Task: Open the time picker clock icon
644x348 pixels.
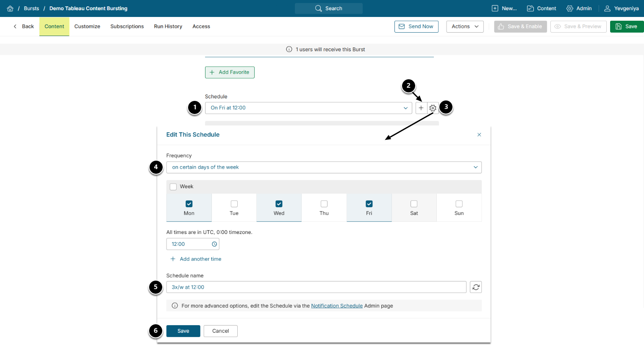Action: pyautogui.click(x=214, y=244)
